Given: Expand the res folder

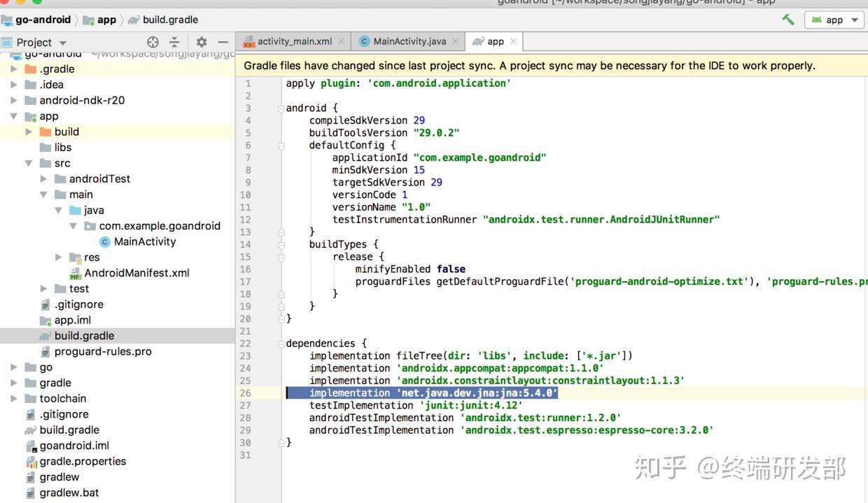Looking at the screenshot, I should (x=59, y=257).
